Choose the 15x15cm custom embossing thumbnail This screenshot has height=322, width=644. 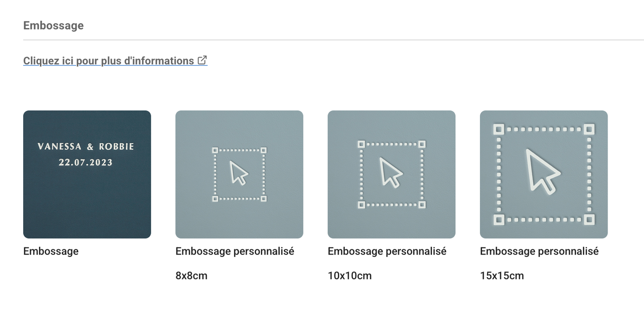(x=544, y=175)
